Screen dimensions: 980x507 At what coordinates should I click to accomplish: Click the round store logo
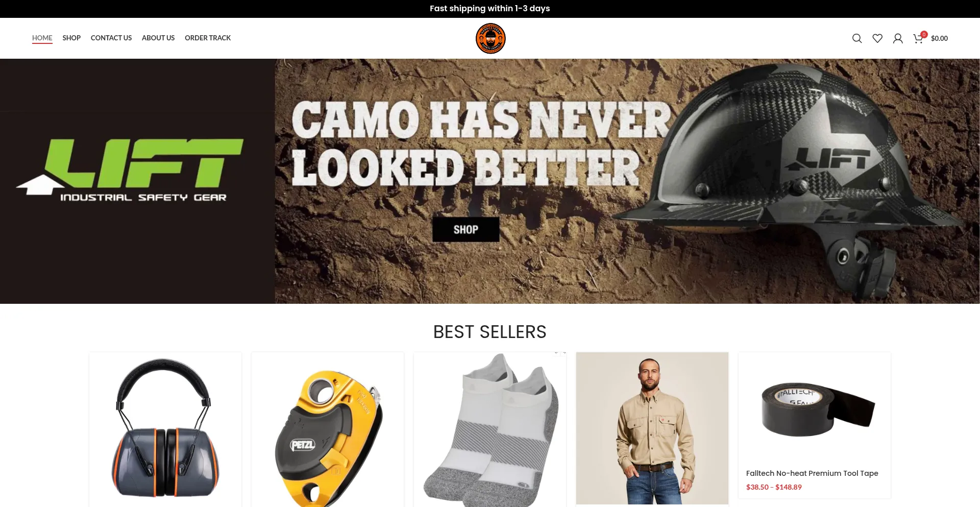(x=491, y=38)
